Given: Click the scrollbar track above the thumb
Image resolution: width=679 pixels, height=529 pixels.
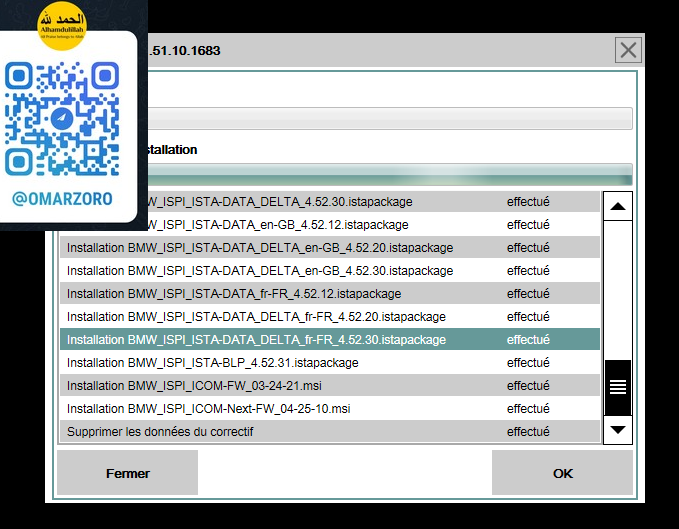Looking at the screenshot, I should coord(618,290).
